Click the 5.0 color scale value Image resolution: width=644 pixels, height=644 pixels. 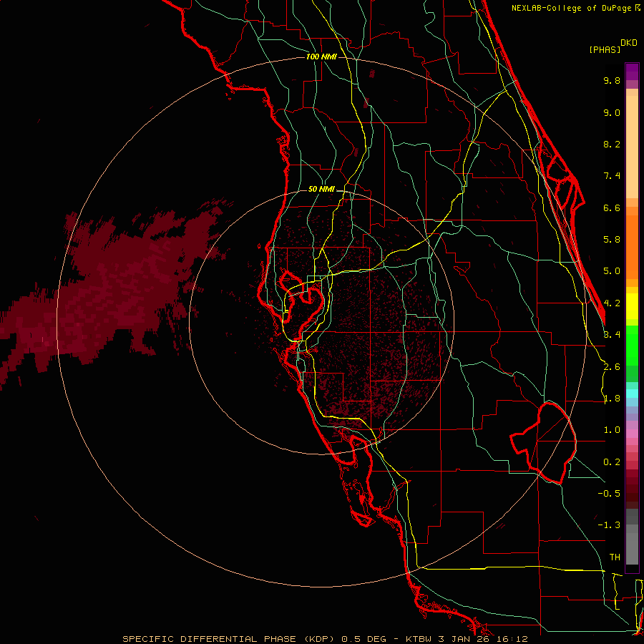612,271
